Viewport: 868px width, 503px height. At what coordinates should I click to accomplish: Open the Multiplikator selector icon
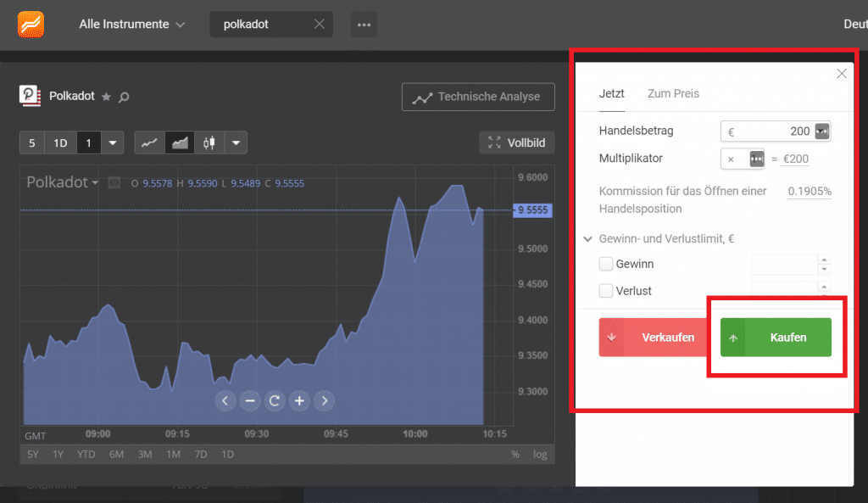(757, 159)
